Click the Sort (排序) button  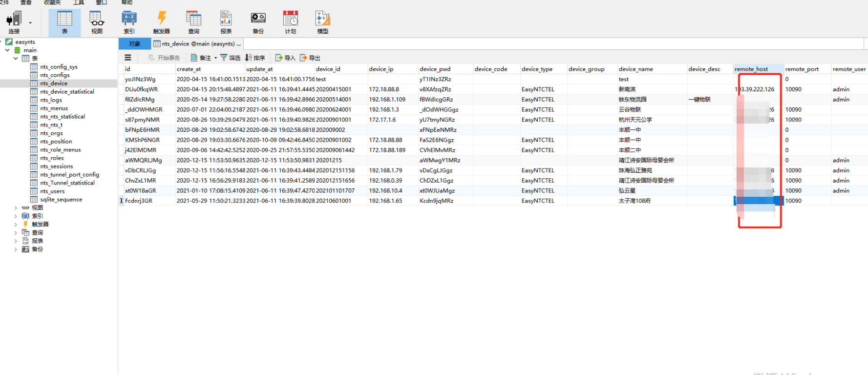[254, 58]
